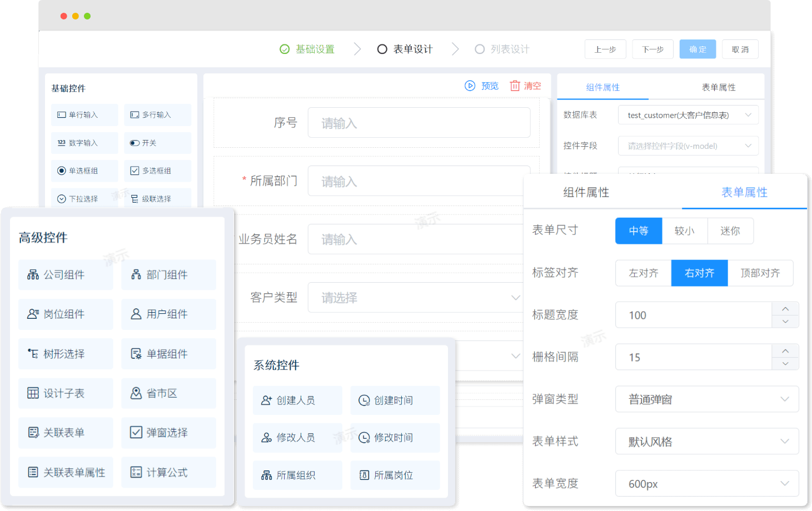This screenshot has height=511, width=812.
Task: Add the 修改人员 system control icon
Action: click(267, 438)
